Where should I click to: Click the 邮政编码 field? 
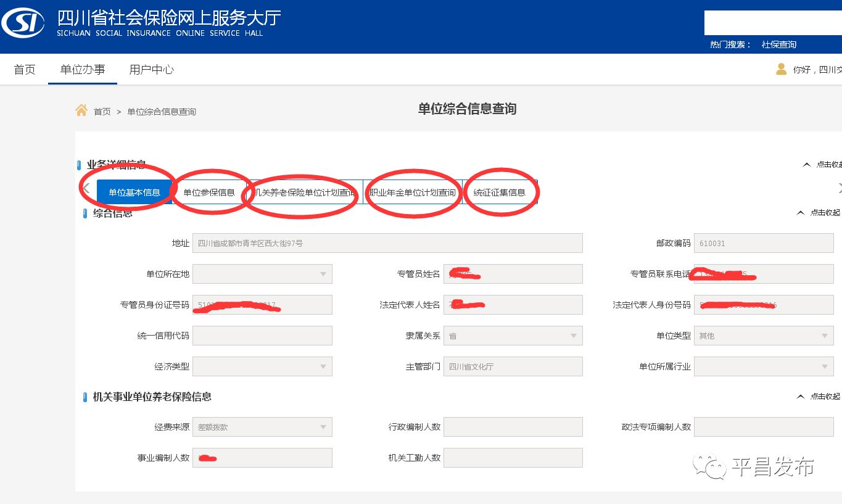point(764,243)
